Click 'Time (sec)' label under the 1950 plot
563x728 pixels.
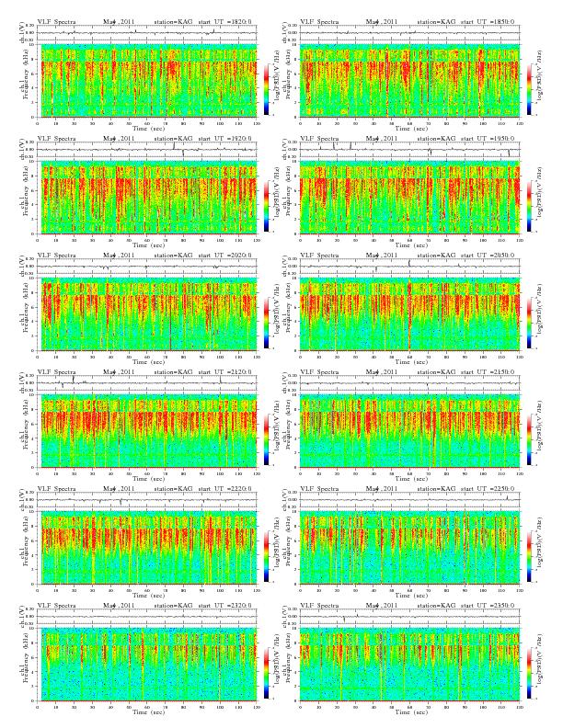[x=411, y=245]
